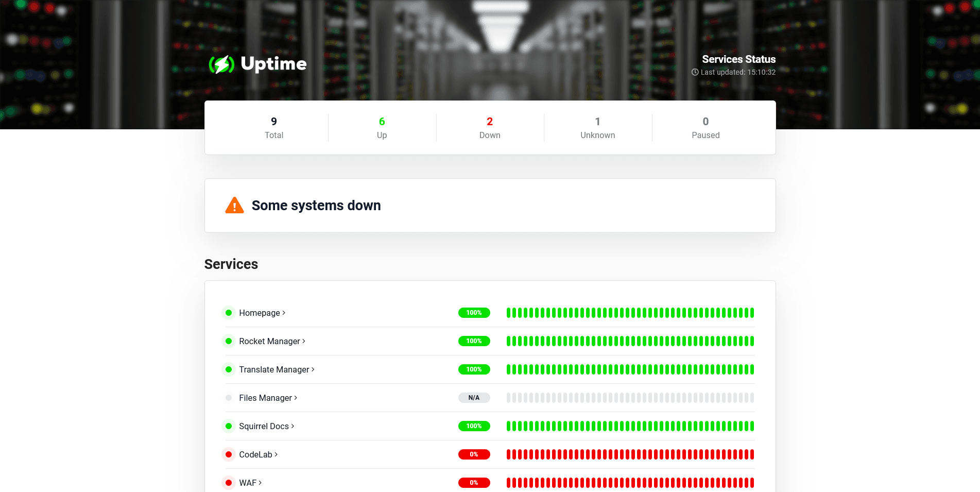Open the Homepage service details
This screenshot has height=492, width=980.
[260, 313]
